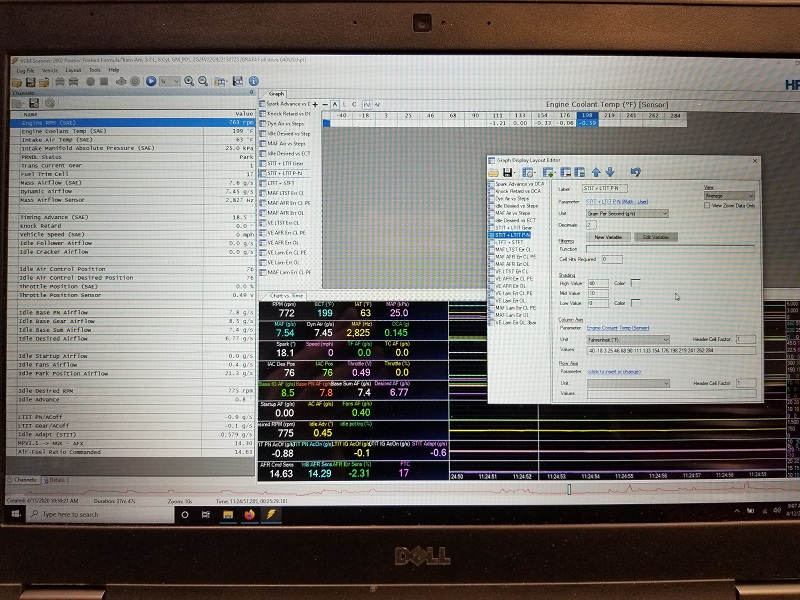Open the Row Axis unit dropdown
Image resolution: width=800 pixels, height=600 pixels.
628,383
